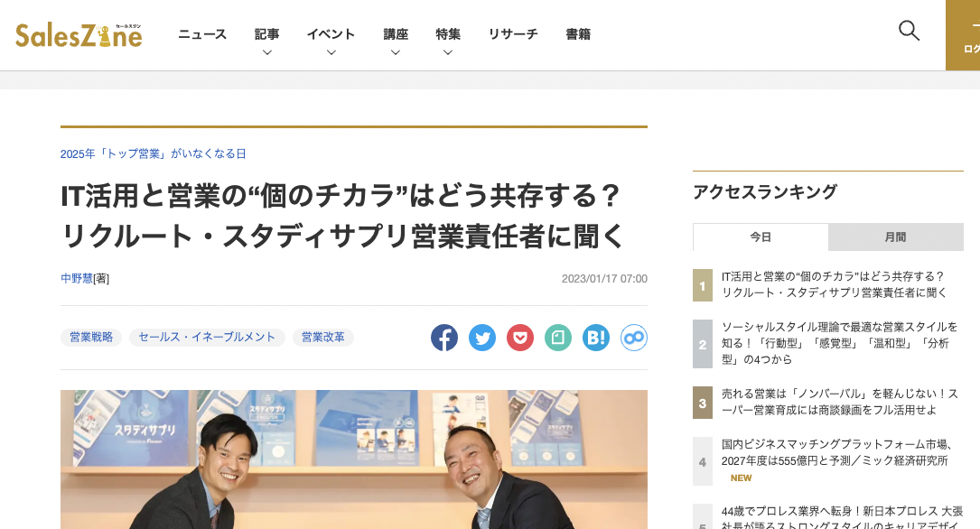This screenshot has height=529, width=980.
Task: Save article to Pocket
Action: pos(520,338)
